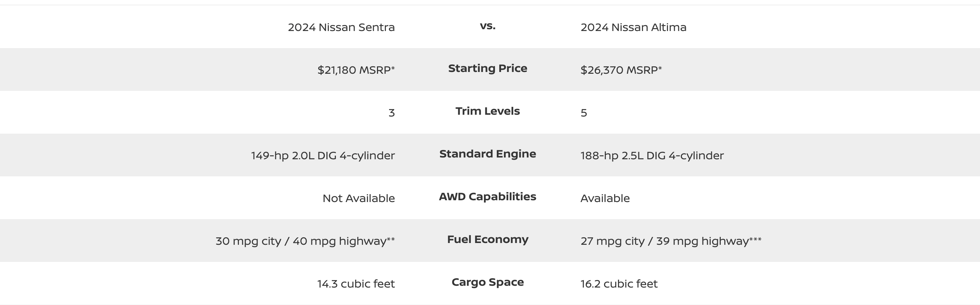The image size is (980, 305).
Task: Click the Sentra Not Available AWD cell
Action: (359, 198)
